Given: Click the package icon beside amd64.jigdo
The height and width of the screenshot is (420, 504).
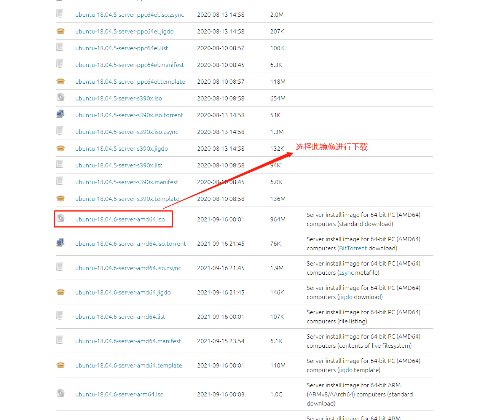Looking at the screenshot, I should pyautogui.click(x=60, y=292).
